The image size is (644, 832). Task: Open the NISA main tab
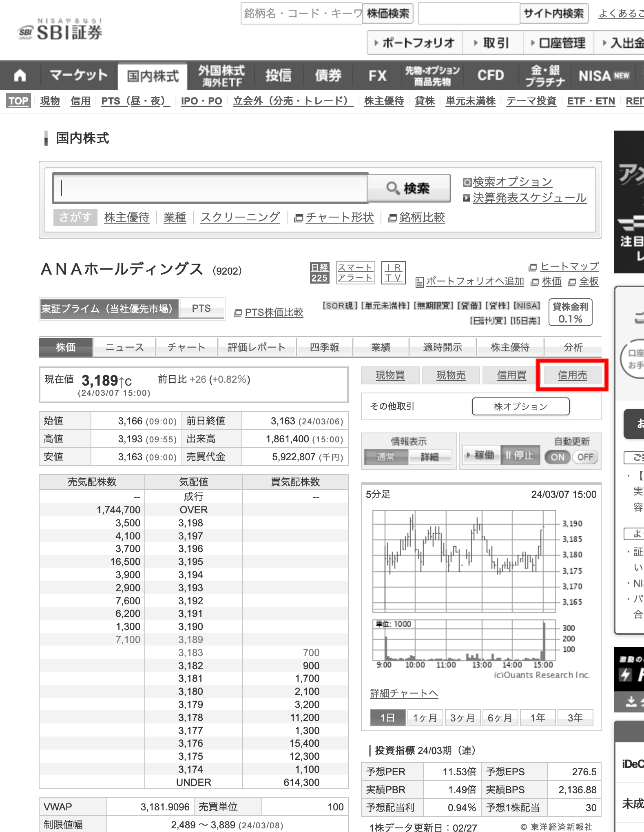[604, 75]
